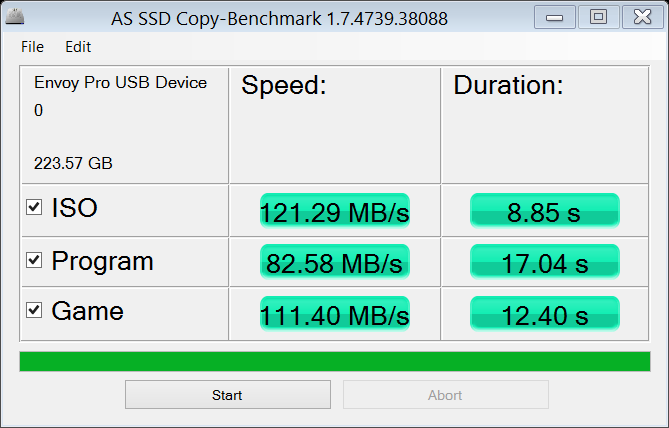The image size is (669, 428).
Task: Click the Program duration 17.04 s
Action: (x=545, y=263)
